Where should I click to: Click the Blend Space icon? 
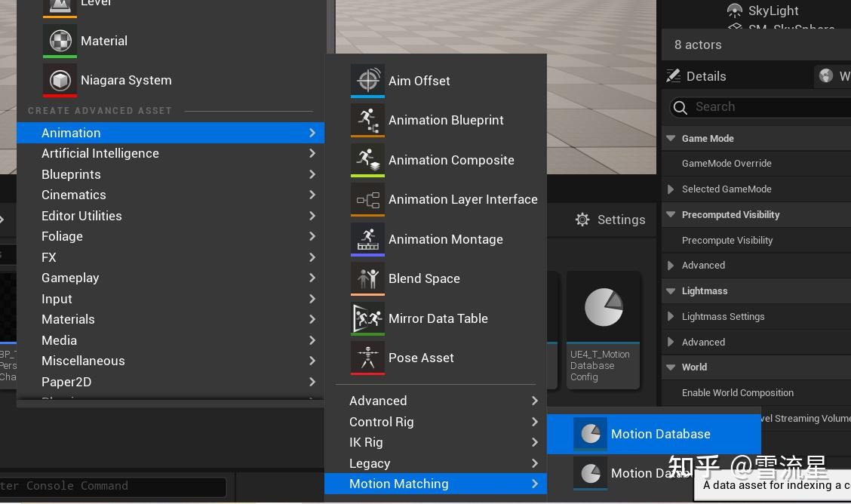point(367,279)
